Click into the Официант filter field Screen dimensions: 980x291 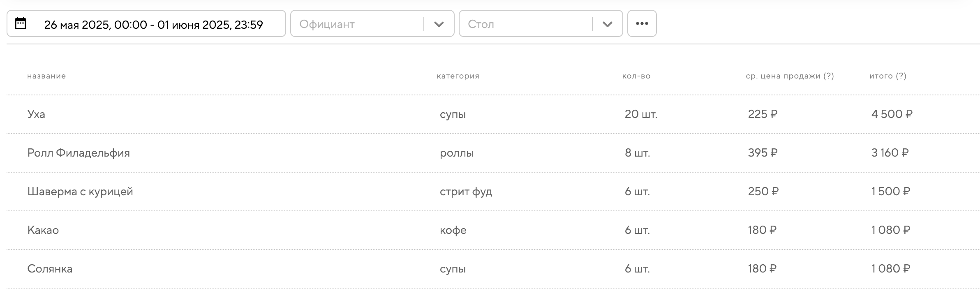pyautogui.click(x=356, y=24)
